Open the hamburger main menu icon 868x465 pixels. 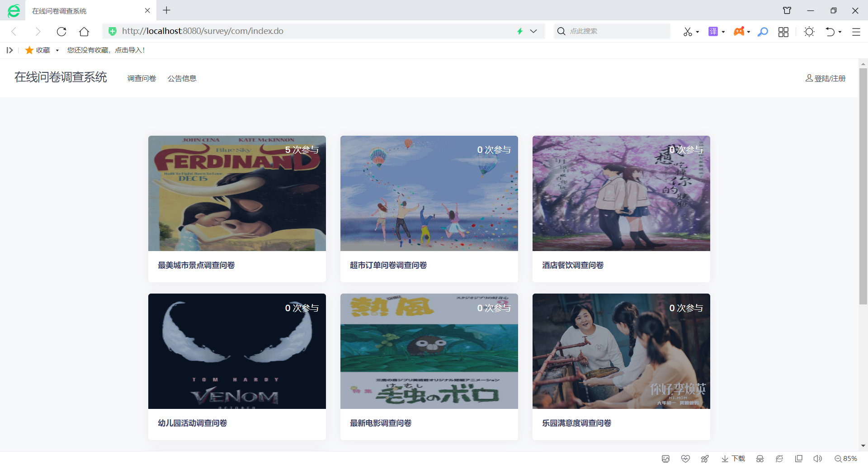[x=856, y=32]
